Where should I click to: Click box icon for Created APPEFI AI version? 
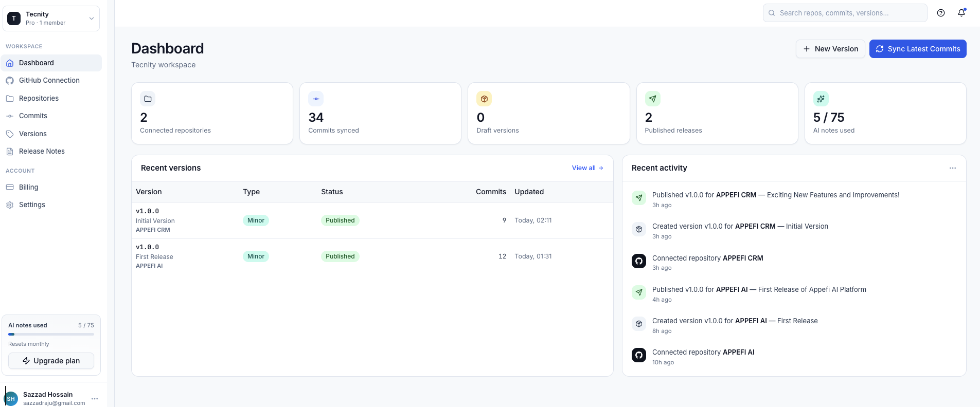[639, 324]
